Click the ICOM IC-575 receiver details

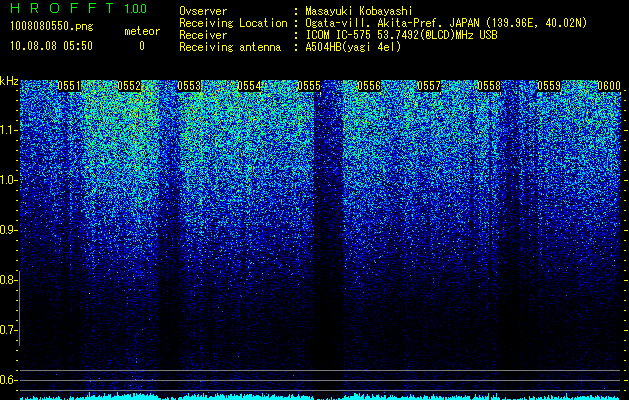pos(401,35)
